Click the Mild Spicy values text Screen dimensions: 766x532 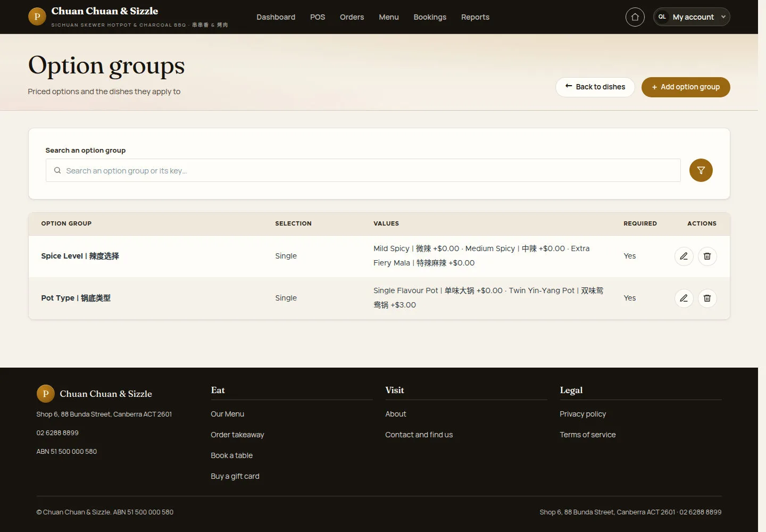coord(481,255)
